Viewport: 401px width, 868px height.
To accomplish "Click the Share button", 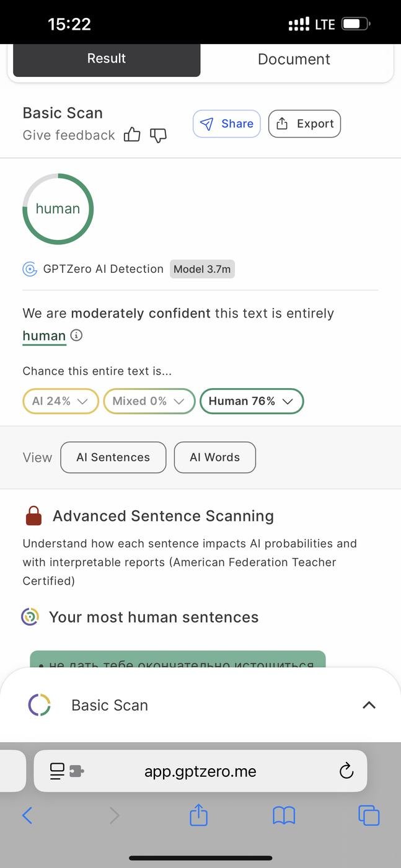I will [226, 123].
